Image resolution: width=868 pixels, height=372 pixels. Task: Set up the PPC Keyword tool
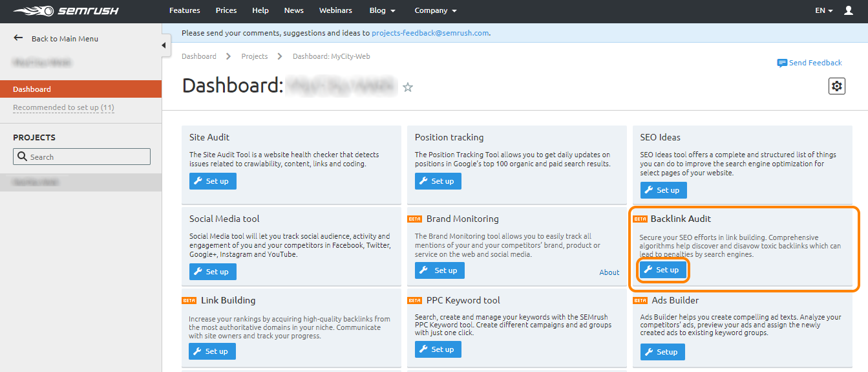click(438, 349)
